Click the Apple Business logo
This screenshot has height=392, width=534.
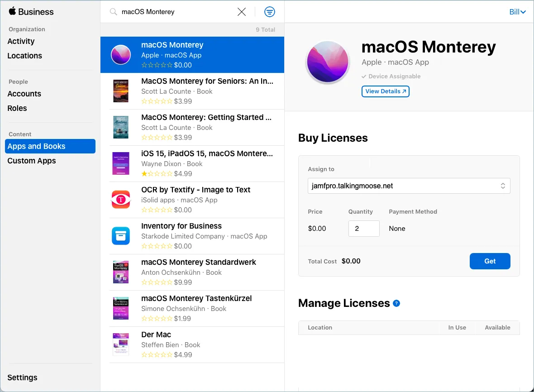[x=12, y=11]
